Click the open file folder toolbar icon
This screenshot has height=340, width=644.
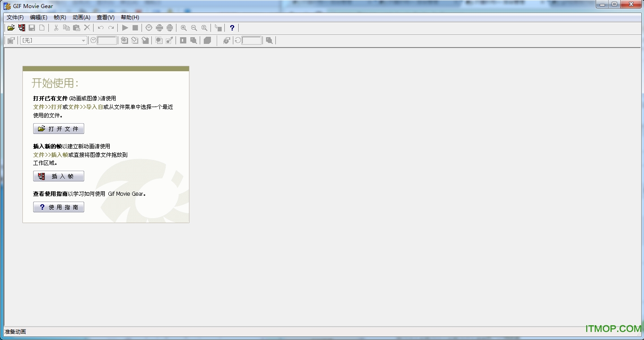(11, 28)
